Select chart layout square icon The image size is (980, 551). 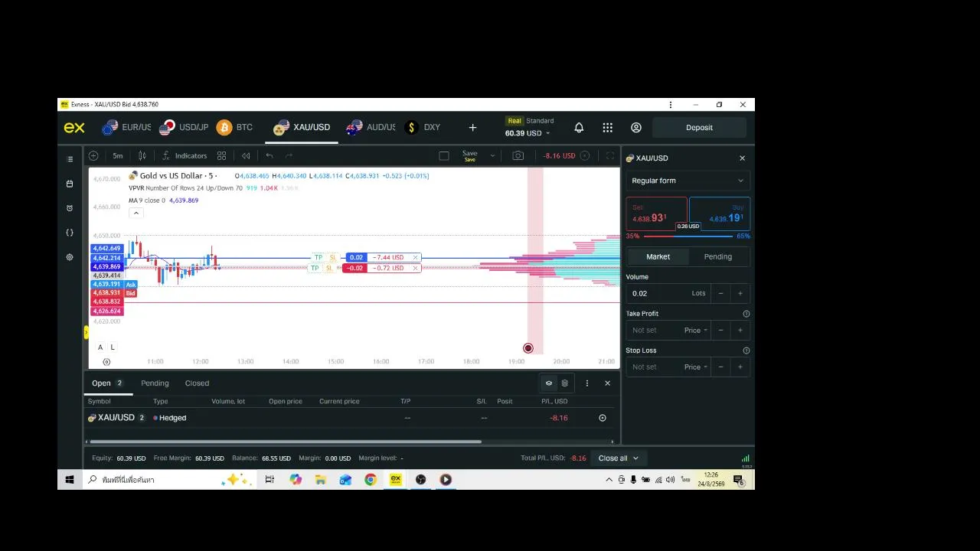click(x=444, y=155)
